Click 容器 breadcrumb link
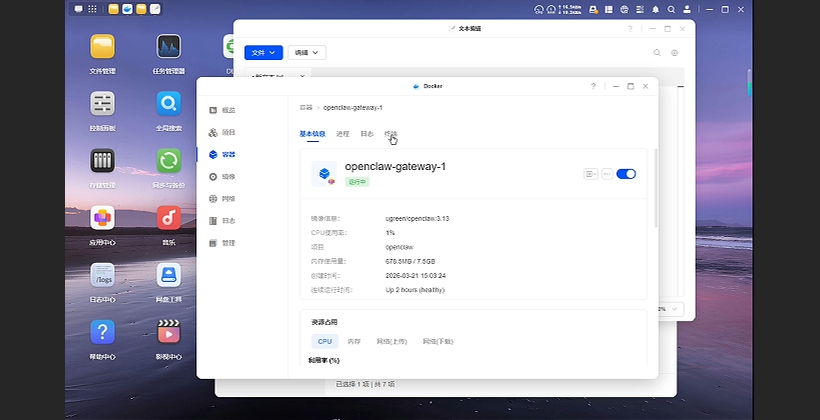Image resolution: width=820 pixels, height=420 pixels. click(306, 107)
